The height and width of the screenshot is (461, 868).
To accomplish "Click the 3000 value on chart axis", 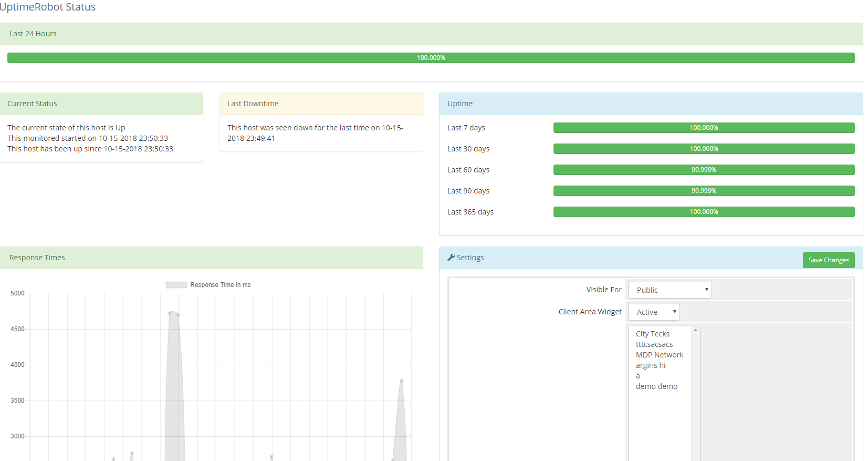I will click(17, 436).
